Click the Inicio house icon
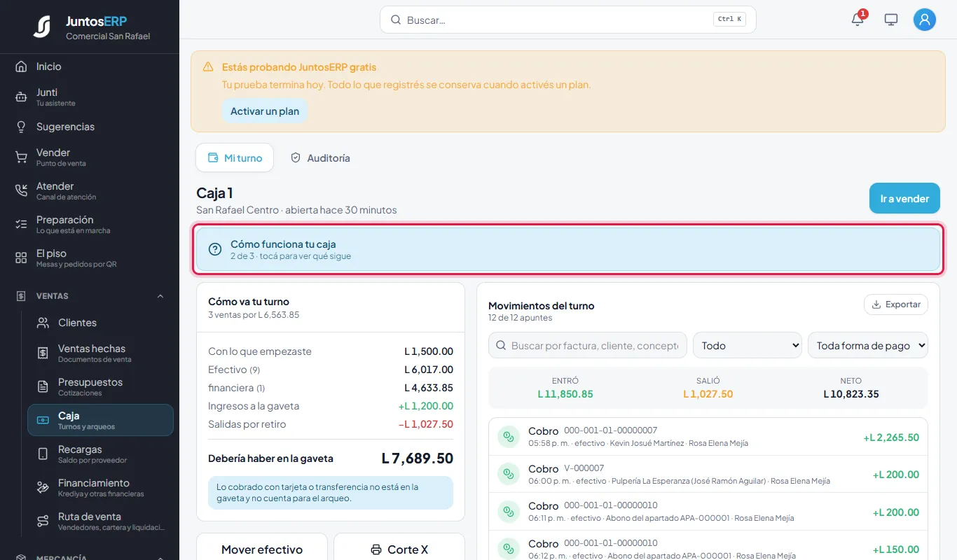The image size is (957, 560). click(21, 66)
